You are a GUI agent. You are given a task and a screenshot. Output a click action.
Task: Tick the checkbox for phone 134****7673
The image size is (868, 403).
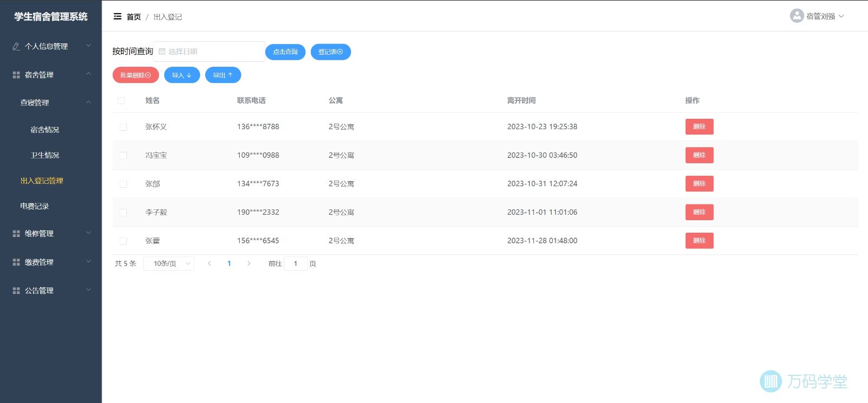123,184
